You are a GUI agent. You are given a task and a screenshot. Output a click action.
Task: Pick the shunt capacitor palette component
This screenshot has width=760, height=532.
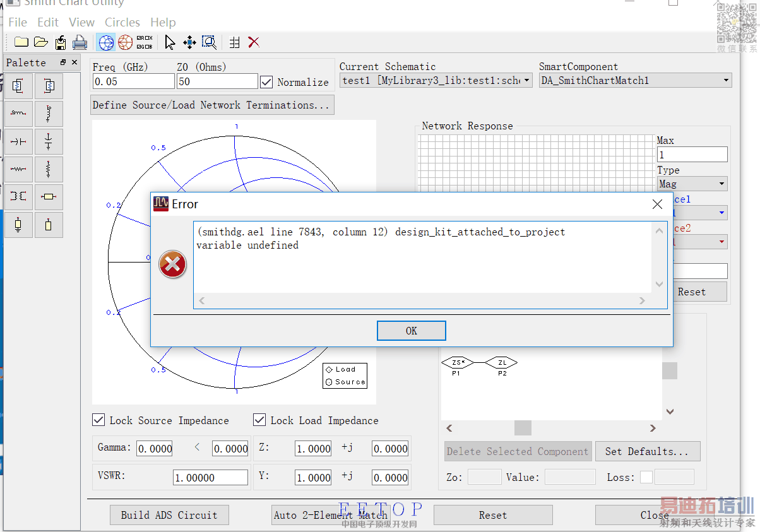coord(49,141)
